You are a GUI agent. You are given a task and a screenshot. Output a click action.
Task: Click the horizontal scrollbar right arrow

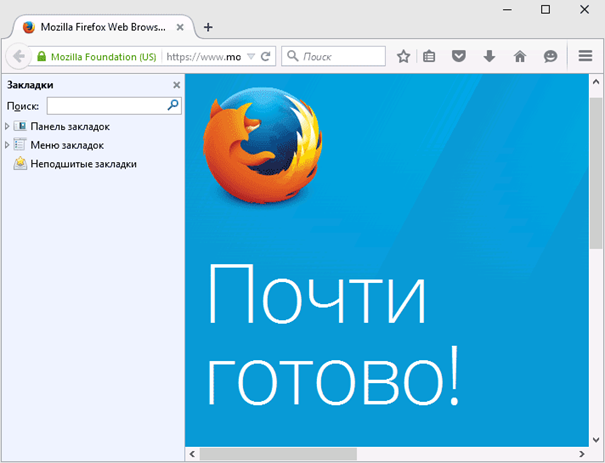tap(582, 454)
